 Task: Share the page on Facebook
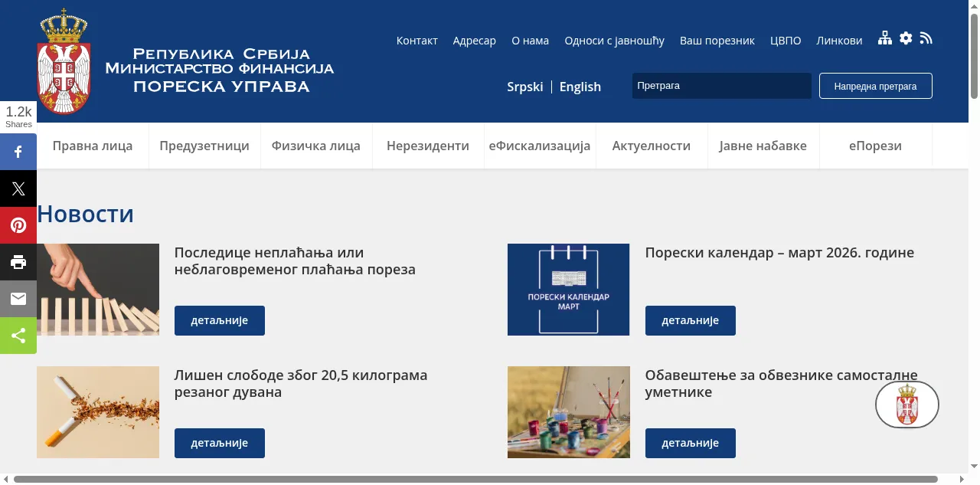pos(18,152)
